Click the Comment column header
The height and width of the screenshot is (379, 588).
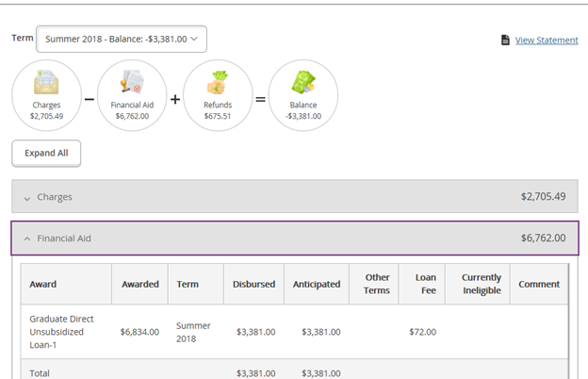tap(539, 284)
